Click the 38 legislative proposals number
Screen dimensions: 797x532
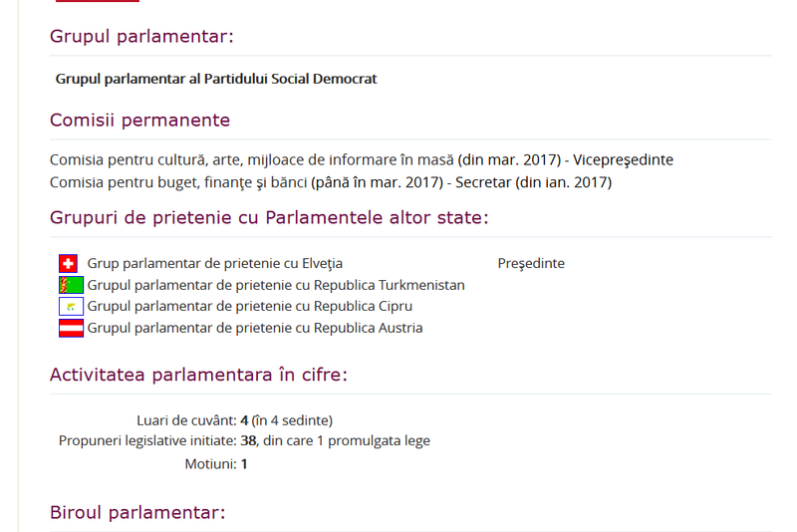click(248, 440)
